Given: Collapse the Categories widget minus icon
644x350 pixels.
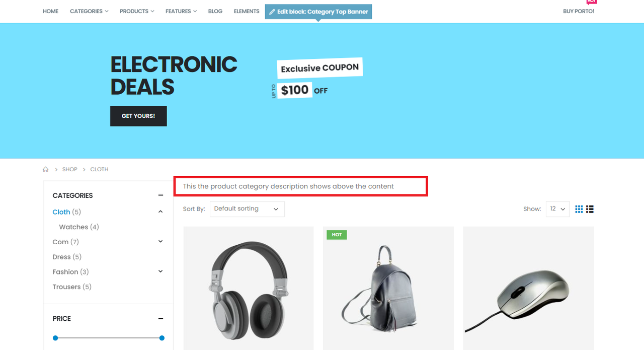Looking at the screenshot, I should point(160,195).
